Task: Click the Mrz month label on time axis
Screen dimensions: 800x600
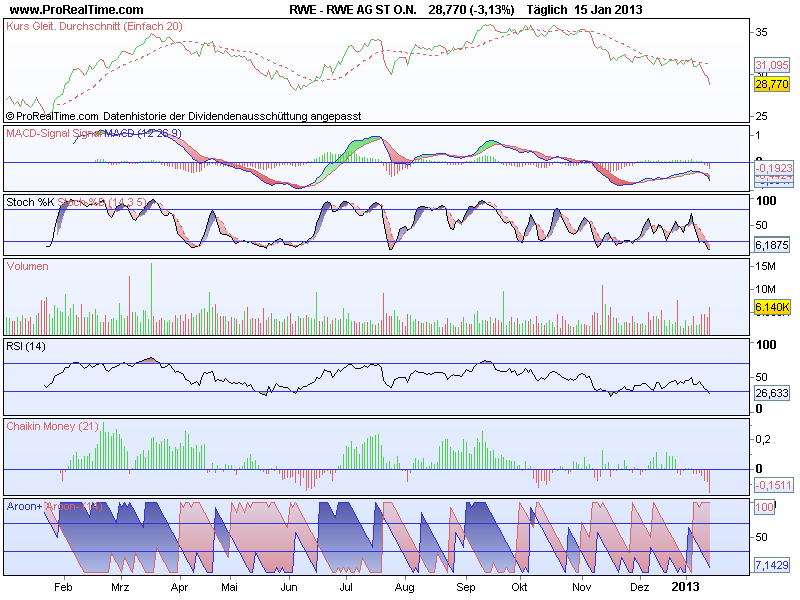Action: point(120,587)
